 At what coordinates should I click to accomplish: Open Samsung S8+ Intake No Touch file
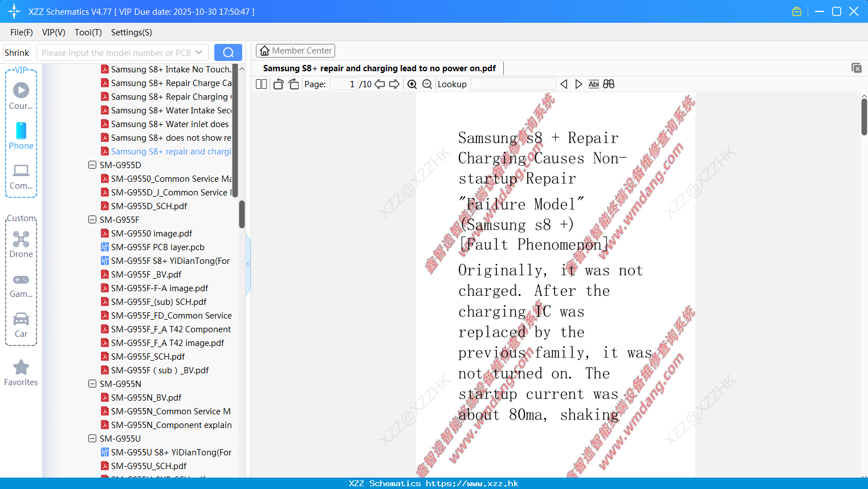coord(166,69)
